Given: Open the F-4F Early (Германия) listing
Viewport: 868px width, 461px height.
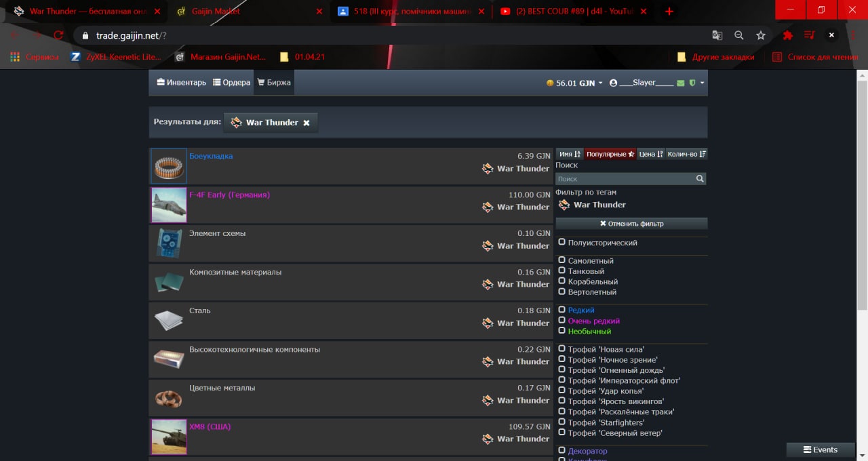Looking at the screenshot, I should coord(229,195).
